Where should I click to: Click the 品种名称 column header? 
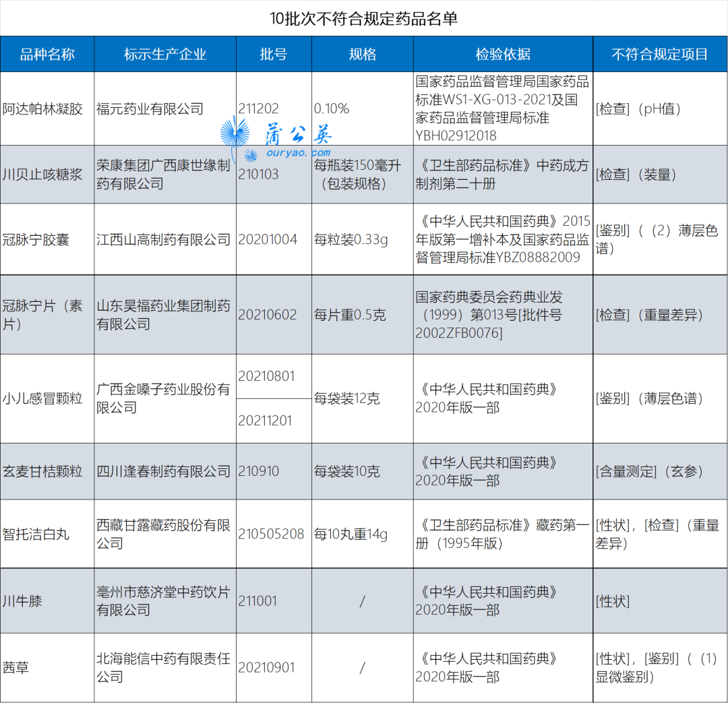(x=47, y=55)
